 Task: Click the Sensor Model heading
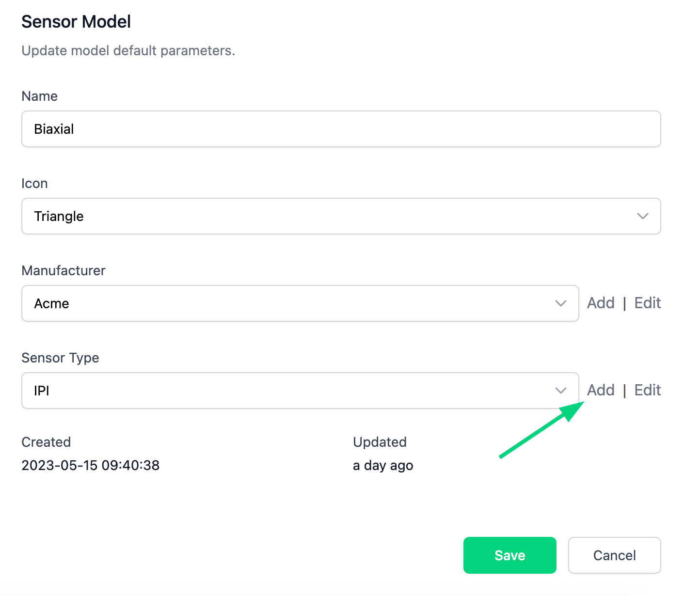tap(76, 22)
